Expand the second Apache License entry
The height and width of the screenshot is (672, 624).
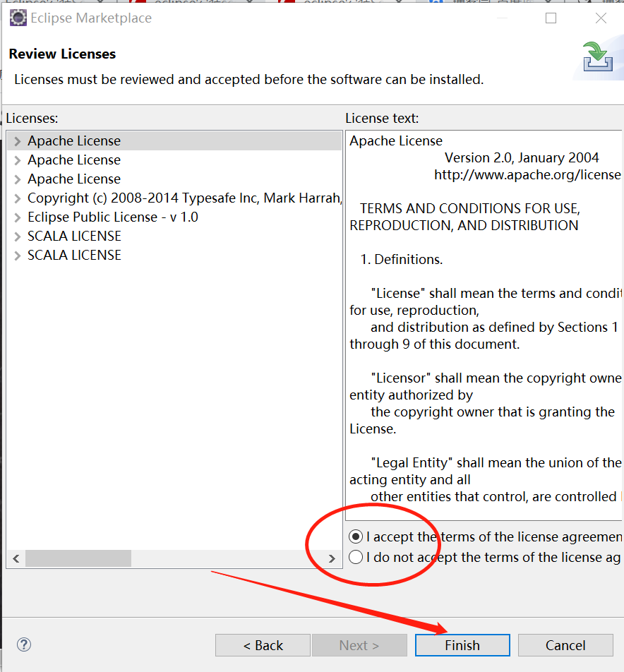tap(18, 160)
